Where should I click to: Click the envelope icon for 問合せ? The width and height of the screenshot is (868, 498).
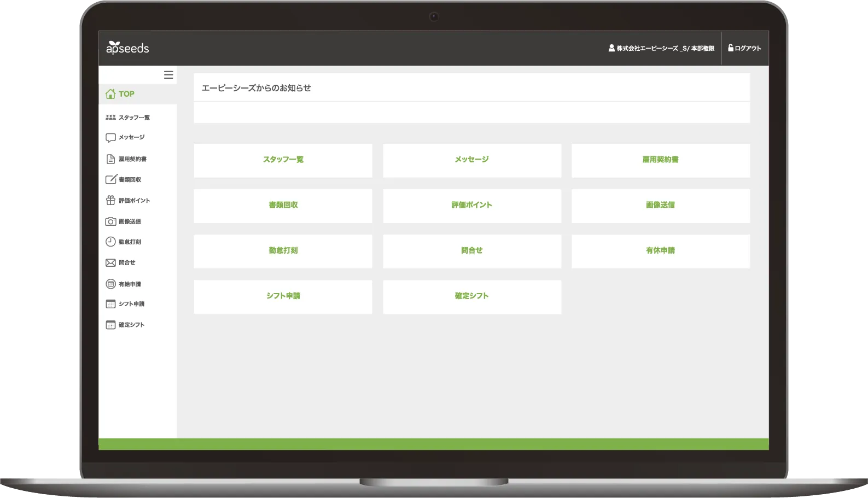point(110,263)
